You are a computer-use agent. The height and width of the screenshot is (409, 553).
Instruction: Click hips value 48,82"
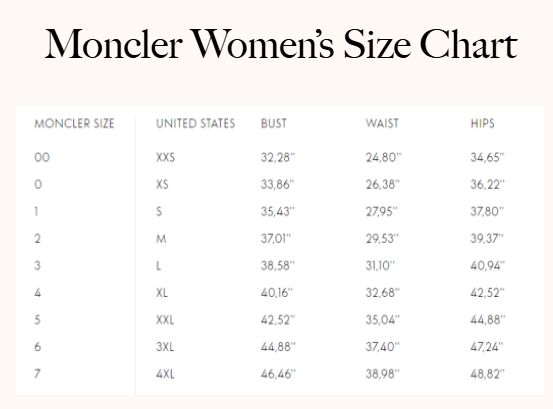[488, 374]
